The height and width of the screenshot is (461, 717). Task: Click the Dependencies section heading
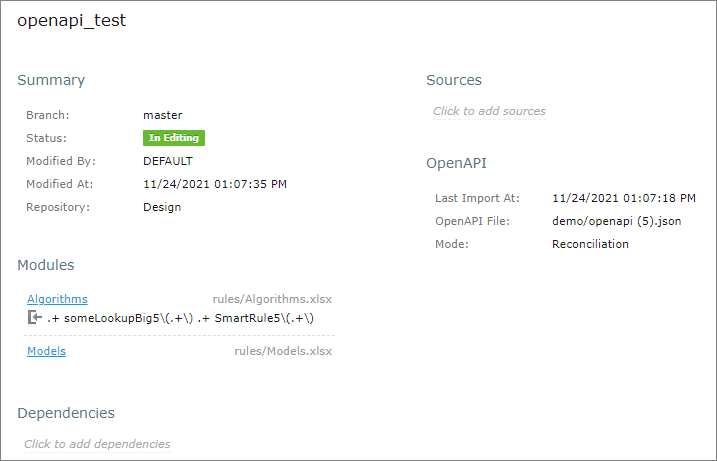66,413
